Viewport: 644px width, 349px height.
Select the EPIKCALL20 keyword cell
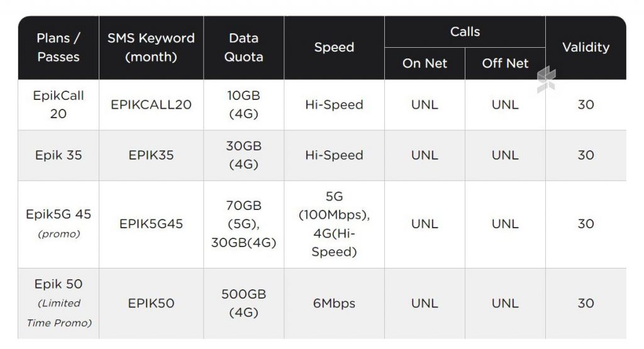point(151,104)
